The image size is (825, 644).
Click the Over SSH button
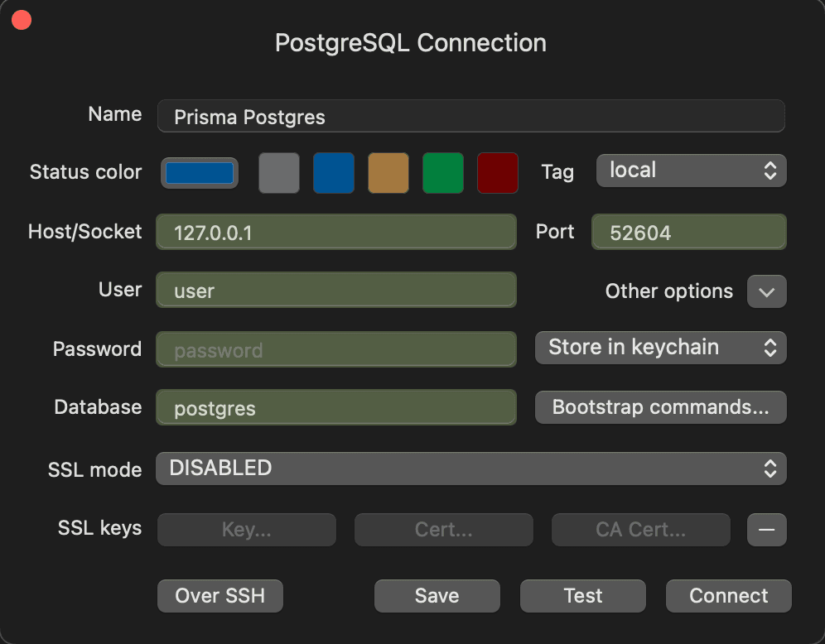[220, 595]
